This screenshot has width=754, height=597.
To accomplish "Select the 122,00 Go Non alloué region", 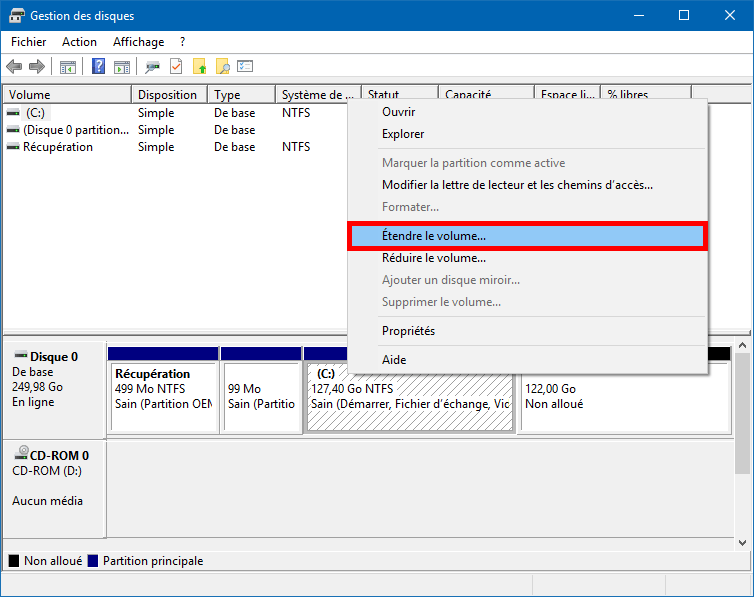I will [626, 397].
